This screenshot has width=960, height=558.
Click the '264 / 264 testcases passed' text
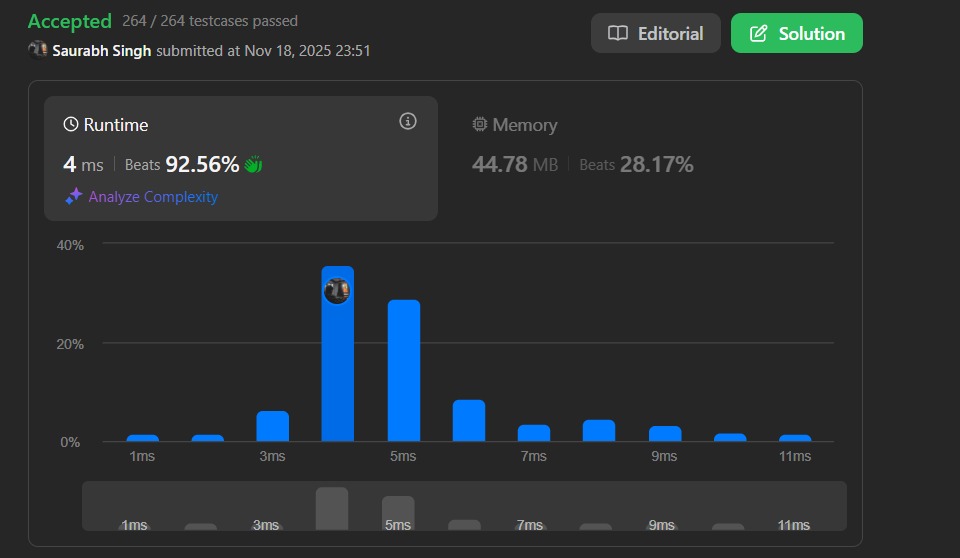210,21
